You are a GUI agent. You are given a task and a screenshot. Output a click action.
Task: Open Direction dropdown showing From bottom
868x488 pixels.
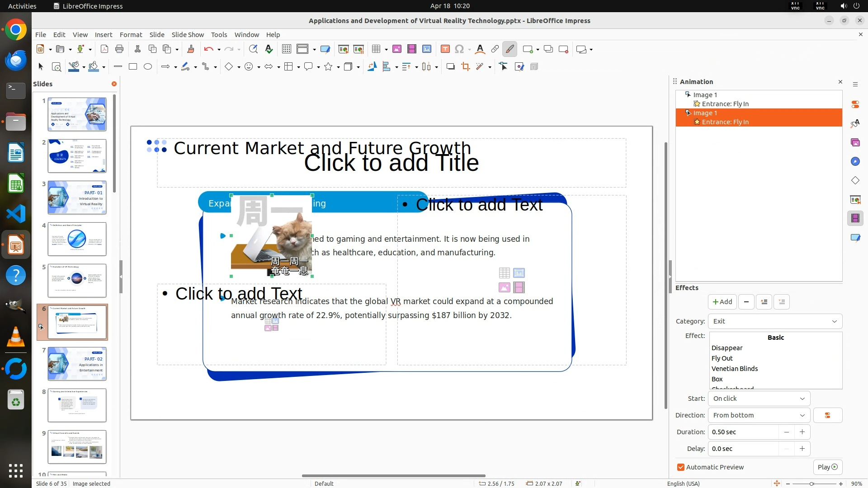pos(759,415)
